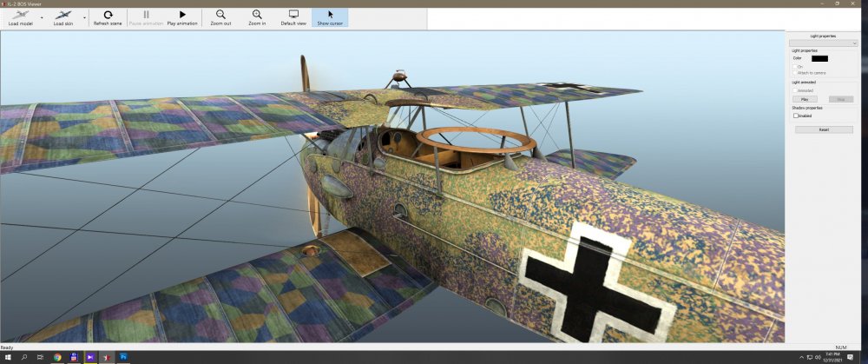Zoom in on the model view
The width and height of the screenshot is (868, 364).
(257, 17)
